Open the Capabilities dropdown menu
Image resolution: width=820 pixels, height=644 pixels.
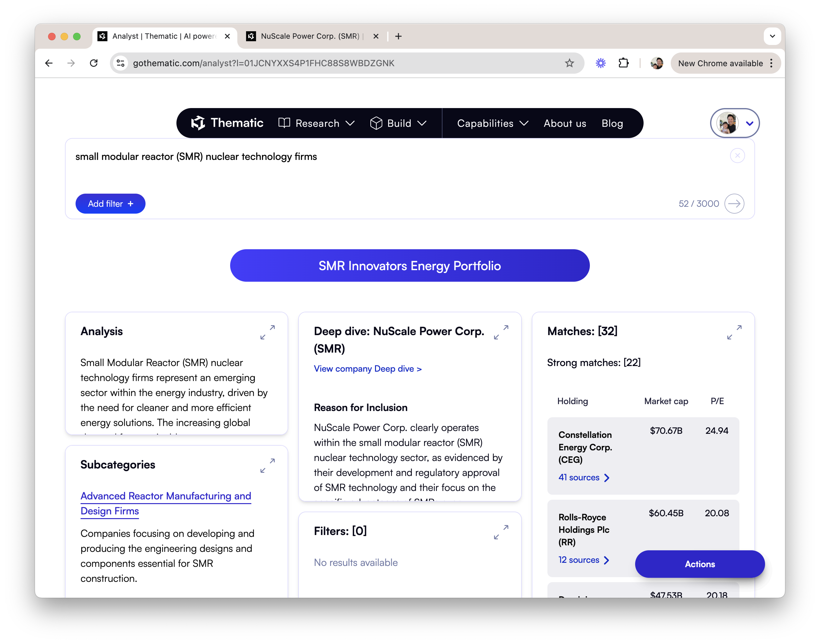[493, 123]
